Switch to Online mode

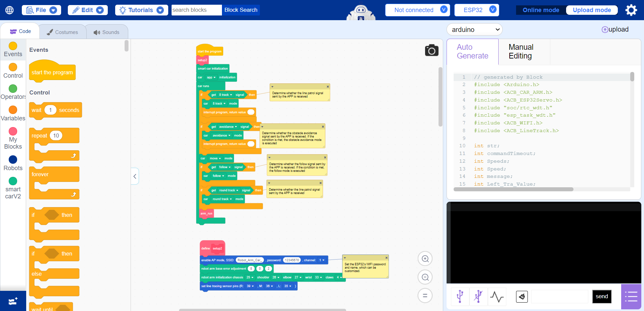tap(541, 10)
